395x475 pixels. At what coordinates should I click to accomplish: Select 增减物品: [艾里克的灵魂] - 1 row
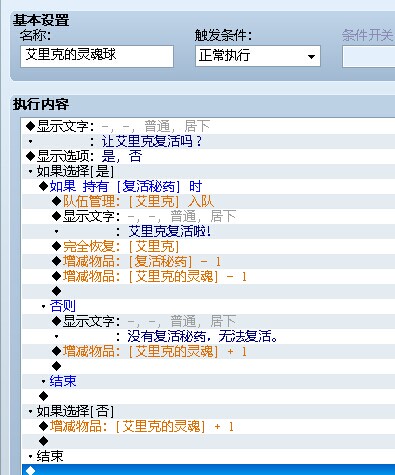coord(208,276)
